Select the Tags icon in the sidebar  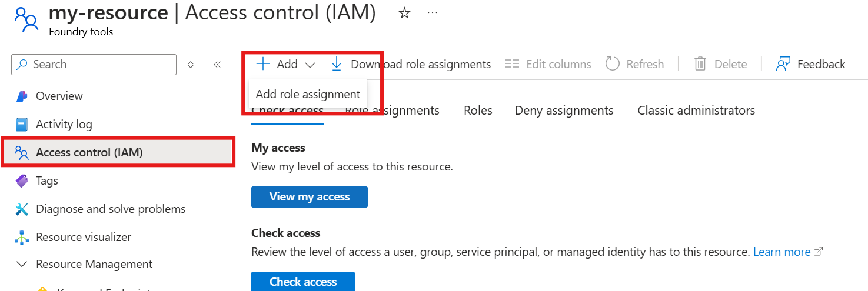tap(22, 180)
